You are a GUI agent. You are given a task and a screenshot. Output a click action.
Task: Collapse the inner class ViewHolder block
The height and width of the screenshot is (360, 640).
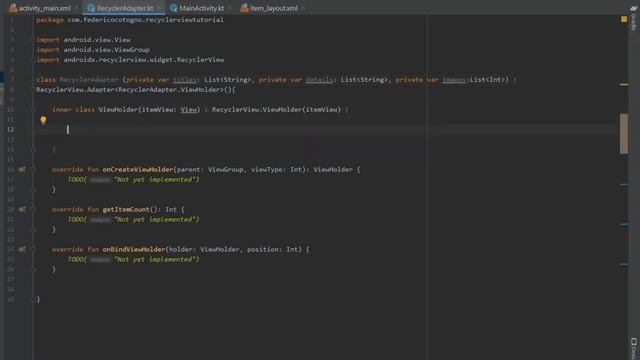(33, 109)
